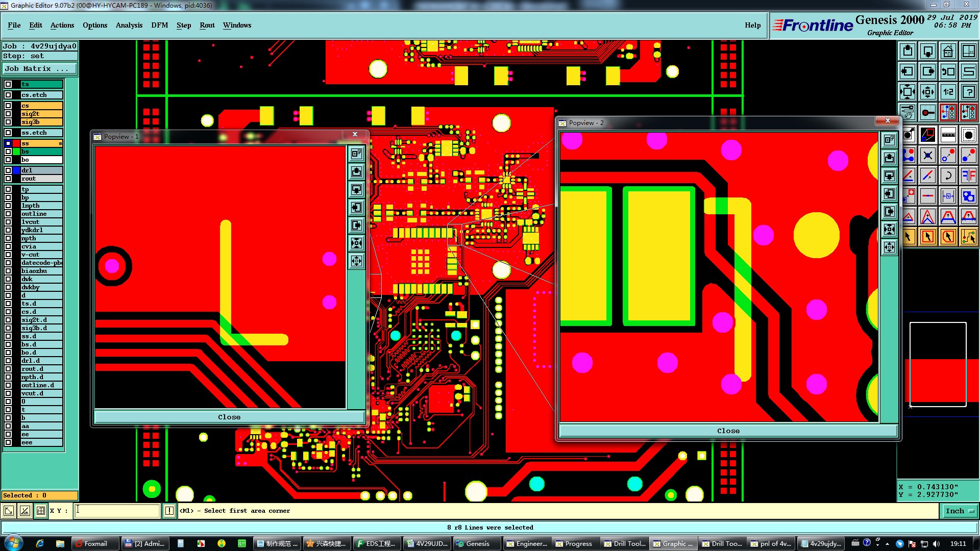The width and height of the screenshot is (980, 551).
Task: Click the black dot dashed select icon
Action: (969, 135)
